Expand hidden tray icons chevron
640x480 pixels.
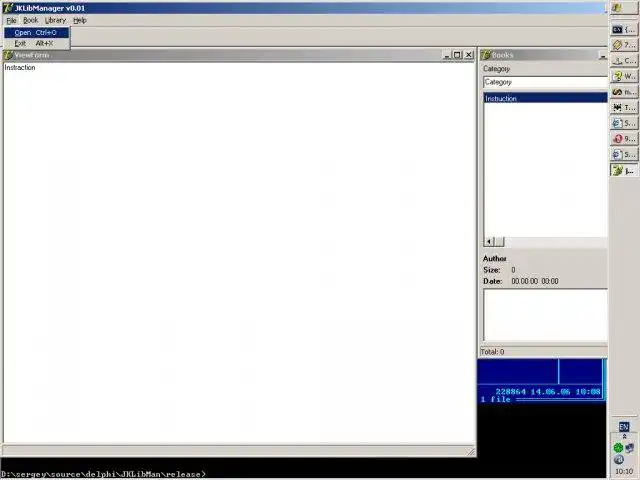(x=624, y=436)
